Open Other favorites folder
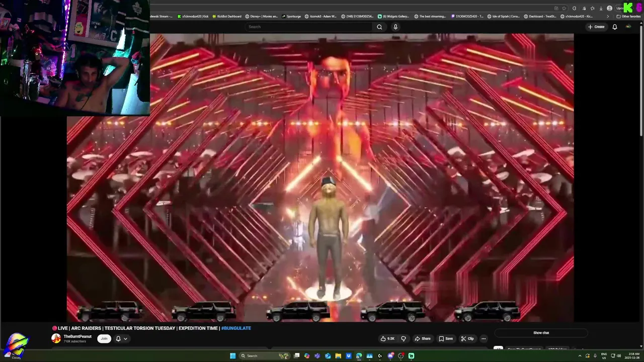This screenshot has height=362, width=644. (628, 17)
